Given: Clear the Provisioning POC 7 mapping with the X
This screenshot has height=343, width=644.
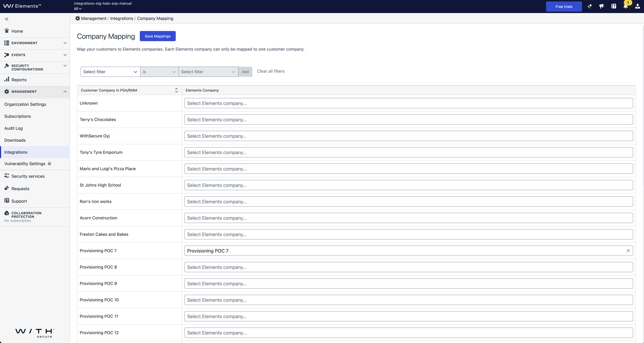Looking at the screenshot, I should (628, 251).
